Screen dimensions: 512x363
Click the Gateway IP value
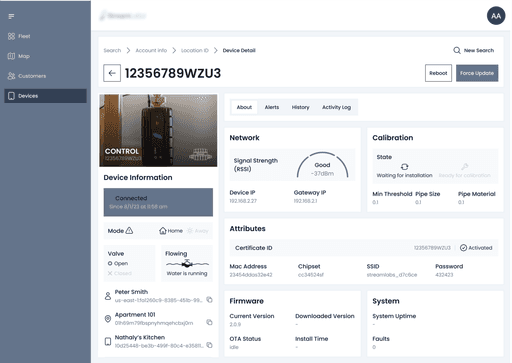click(305, 201)
